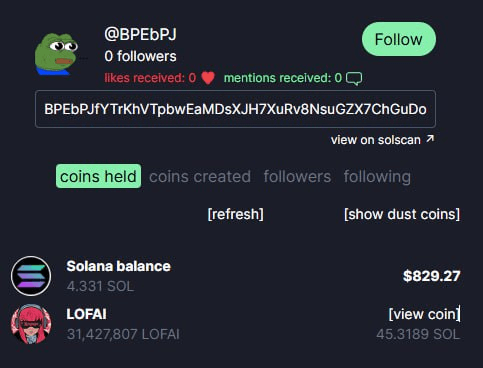Click the $829.27 balance value
The width and height of the screenshot is (483, 368).
point(431,276)
